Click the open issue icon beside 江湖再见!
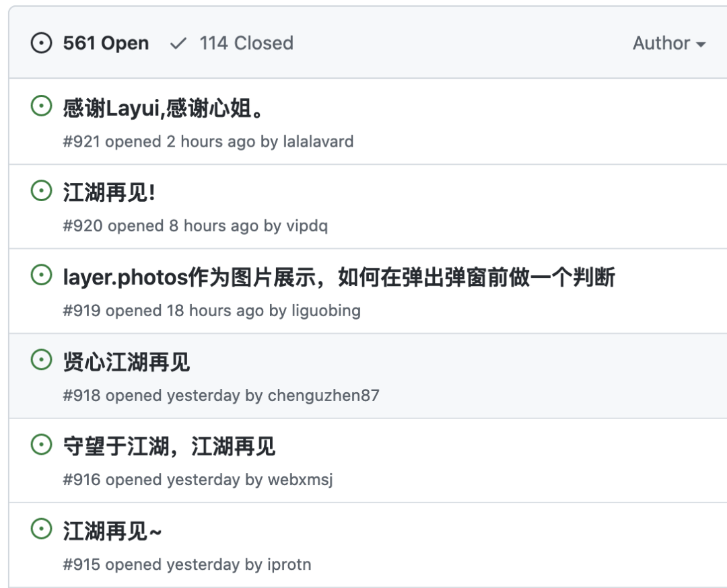 click(42, 191)
